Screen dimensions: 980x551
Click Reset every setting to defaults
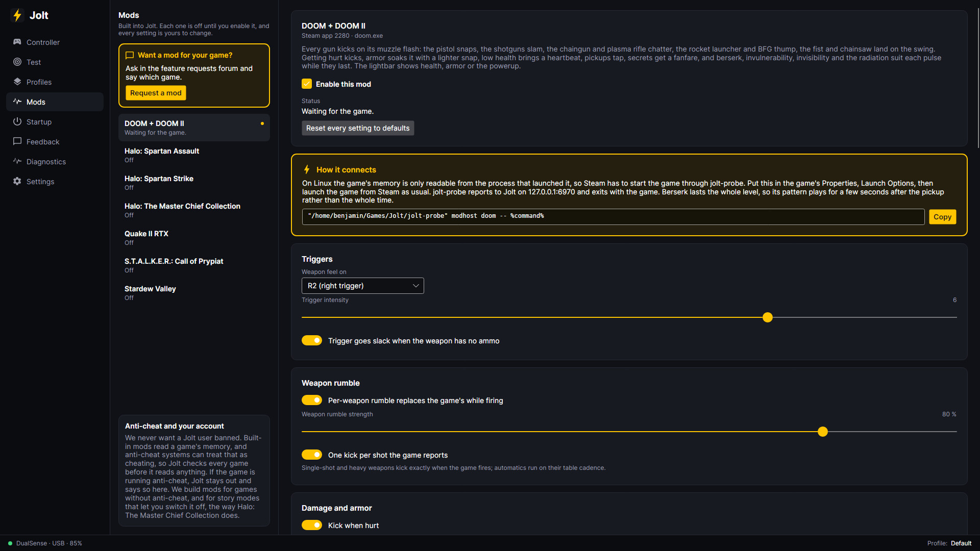coord(358,128)
